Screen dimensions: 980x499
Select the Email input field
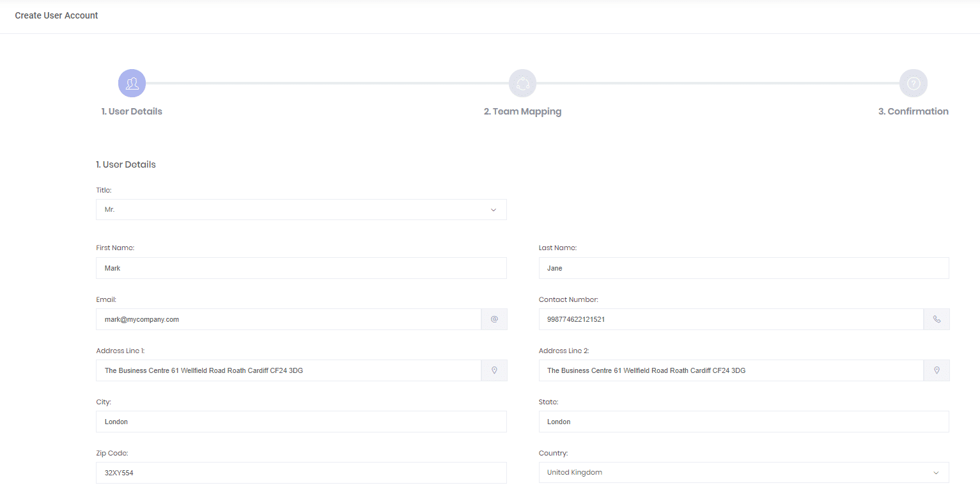pos(288,319)
